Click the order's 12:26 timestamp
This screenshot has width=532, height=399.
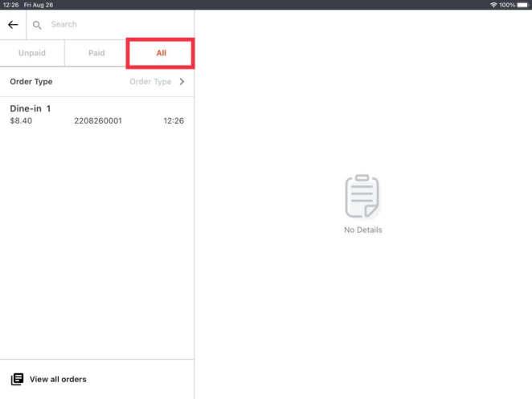click(174, 121)
